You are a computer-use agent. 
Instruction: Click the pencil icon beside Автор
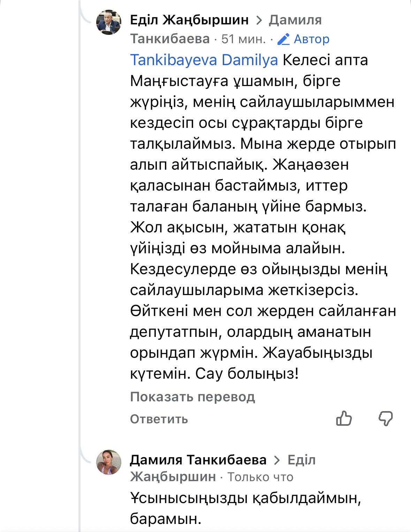click(x=284, y=39)
